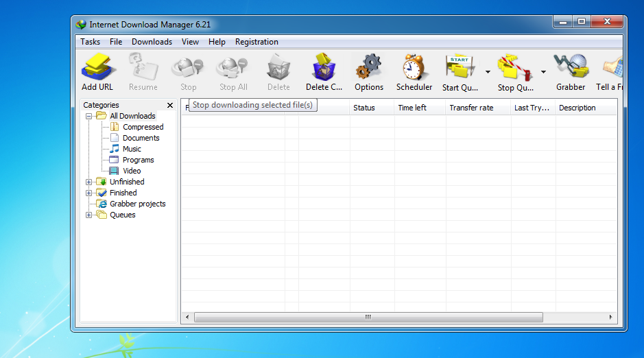Click the Start Queue toolbar icon
This screenshot has height=358, width=644.
[460, 67]
